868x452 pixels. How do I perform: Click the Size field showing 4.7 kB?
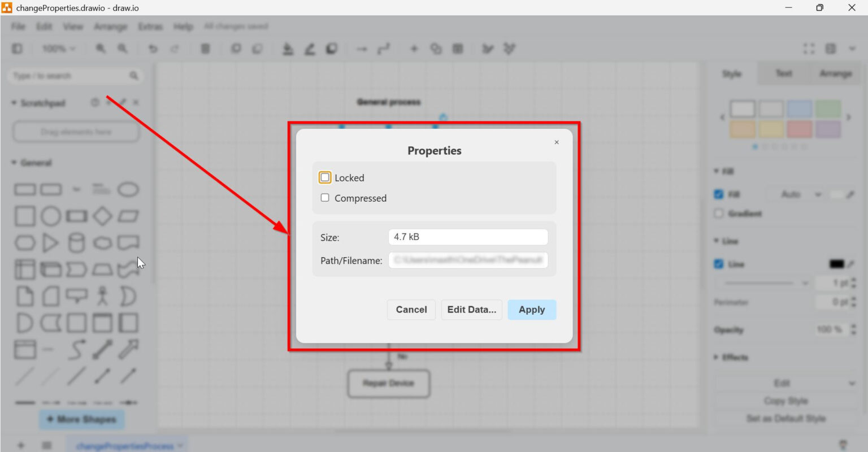pyautogui.click(x=468, y=237)
